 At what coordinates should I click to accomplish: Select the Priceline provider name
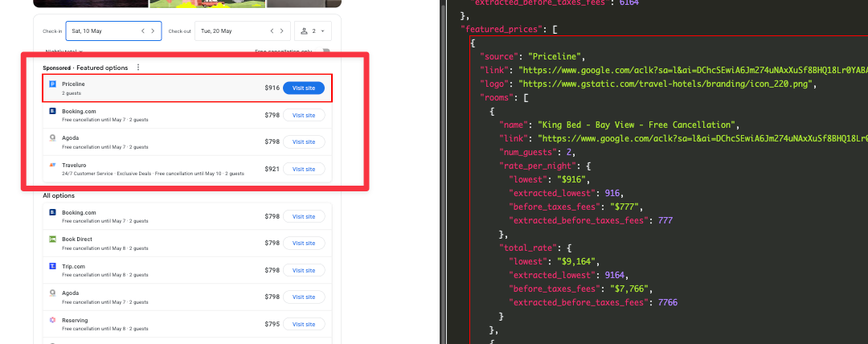(73, 84)
